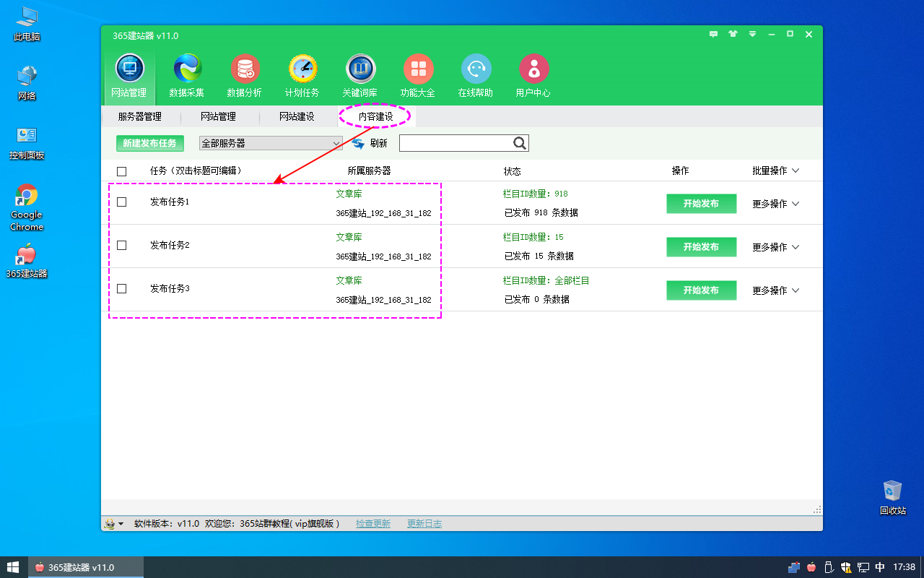Click the small figure icon in status bar
924x578 pixels.
pyautogui.click(x=110, y=524)
